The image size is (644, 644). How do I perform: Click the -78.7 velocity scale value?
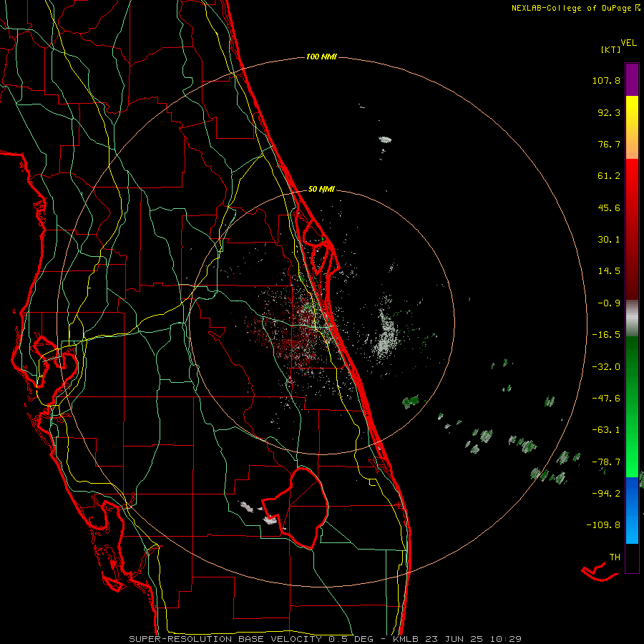(x=606, y=462)
